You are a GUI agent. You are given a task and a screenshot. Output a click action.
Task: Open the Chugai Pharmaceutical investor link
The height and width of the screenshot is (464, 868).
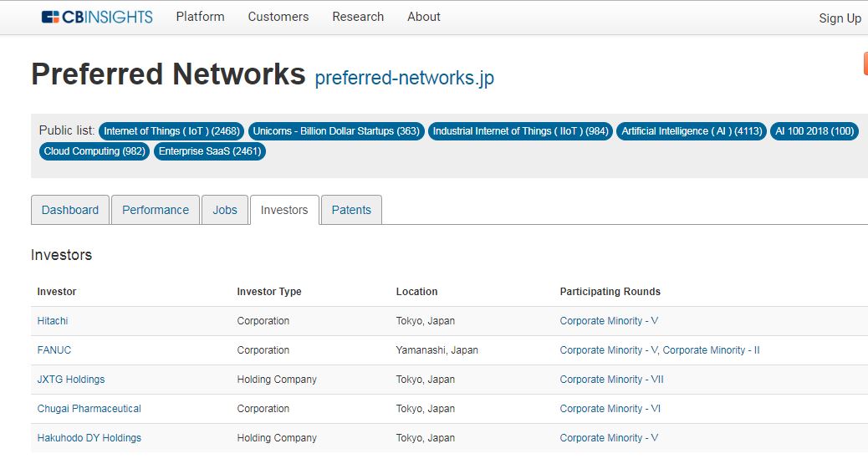coord(89,409)
